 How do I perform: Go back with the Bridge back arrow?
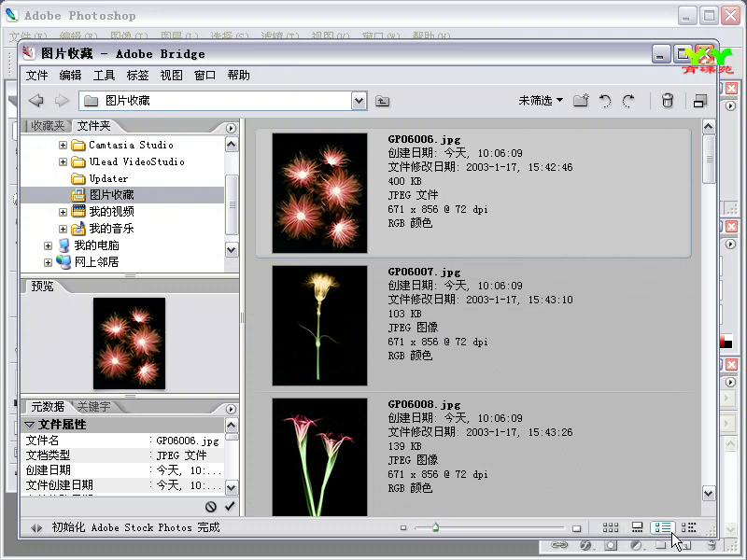[x=36, y=101]
